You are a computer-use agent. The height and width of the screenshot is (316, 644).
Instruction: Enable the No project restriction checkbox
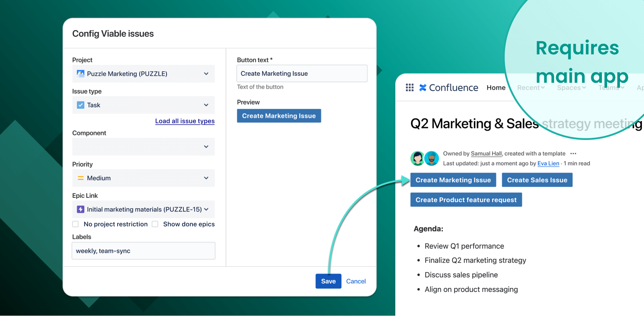click(75, 224)
